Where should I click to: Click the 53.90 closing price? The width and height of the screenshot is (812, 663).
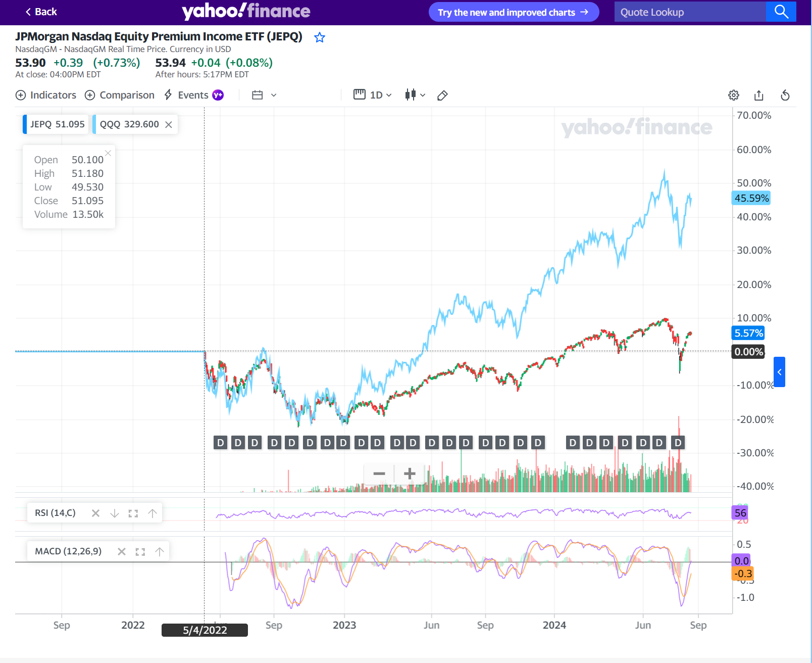(x=30, y=63)
